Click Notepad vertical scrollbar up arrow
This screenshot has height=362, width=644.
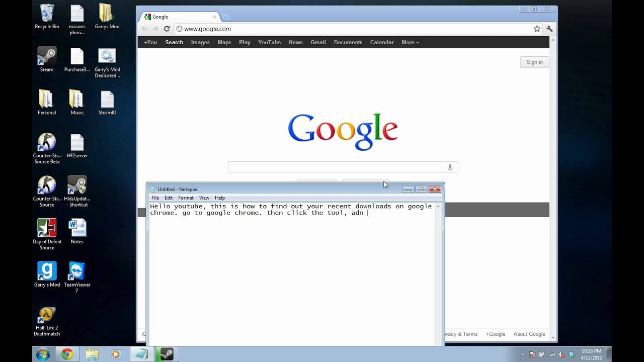point(438,206)
